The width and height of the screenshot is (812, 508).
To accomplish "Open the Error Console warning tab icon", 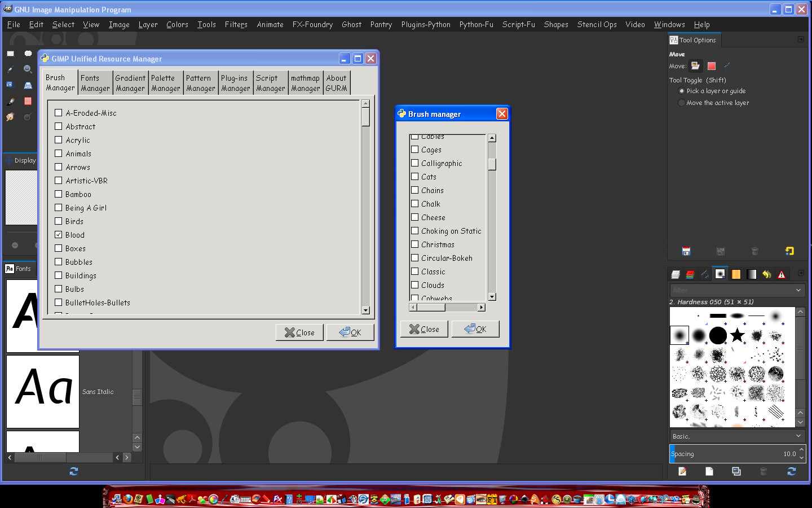I will 782,274.
